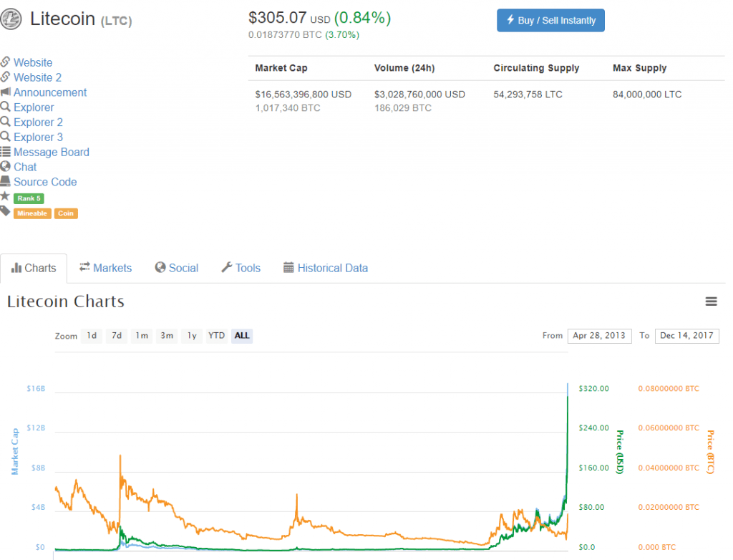Click the Buy / Sell Instantly button
Viewport: 733px width, 560px height.
click(550, 20)
